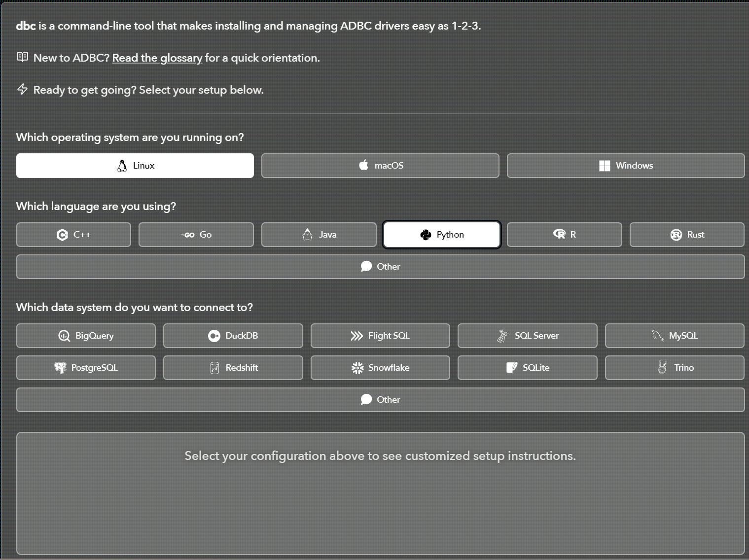Click the DuckDB logo icon
749x560 pixels.
point(214,336)
